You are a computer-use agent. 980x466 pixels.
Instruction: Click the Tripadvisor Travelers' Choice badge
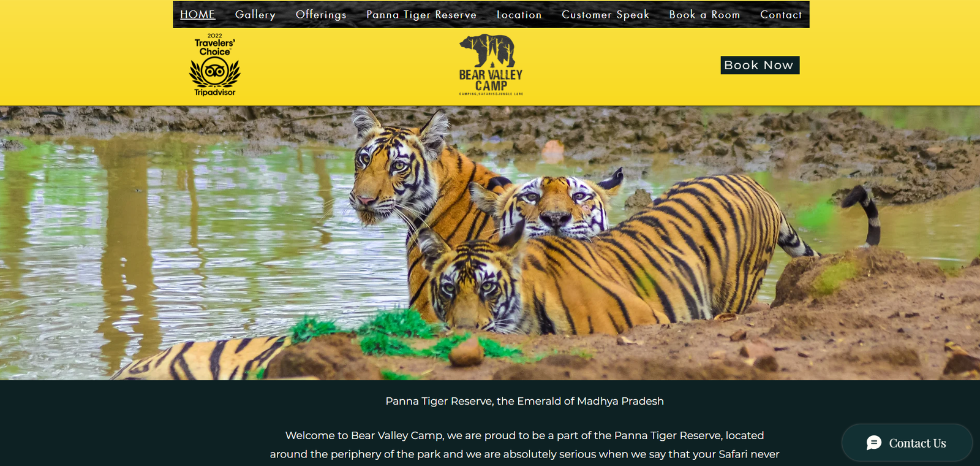click(x=215, y=65)
